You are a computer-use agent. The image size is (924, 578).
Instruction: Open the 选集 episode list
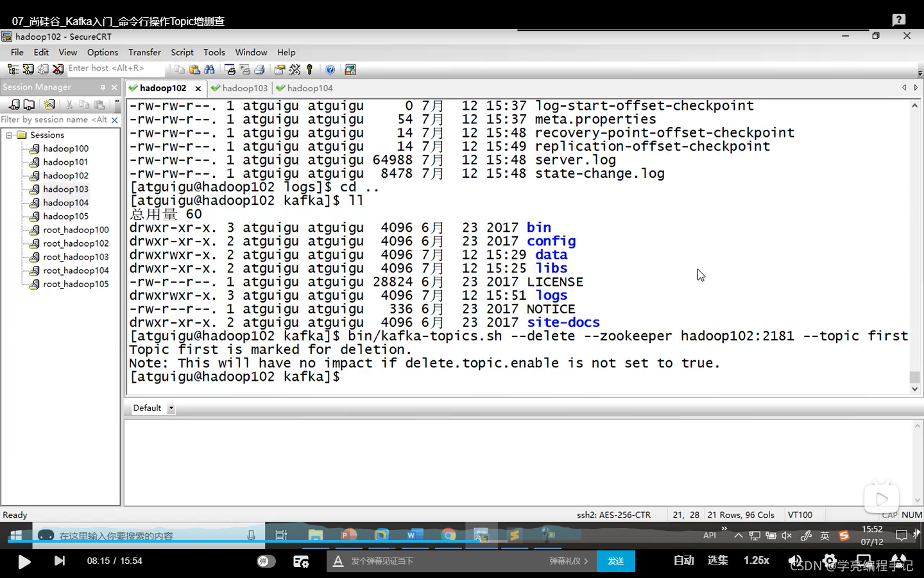tap(717, 561)
